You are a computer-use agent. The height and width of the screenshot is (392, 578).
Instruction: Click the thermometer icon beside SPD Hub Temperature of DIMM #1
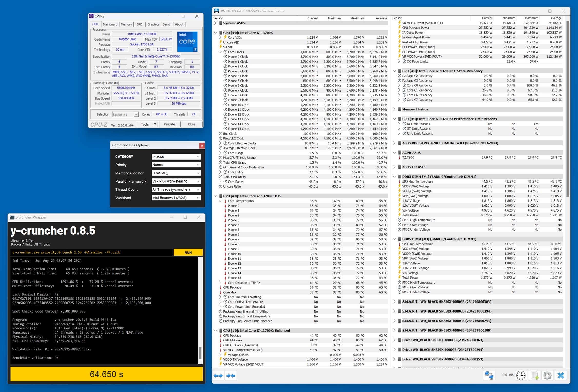[x=399, y=182]
